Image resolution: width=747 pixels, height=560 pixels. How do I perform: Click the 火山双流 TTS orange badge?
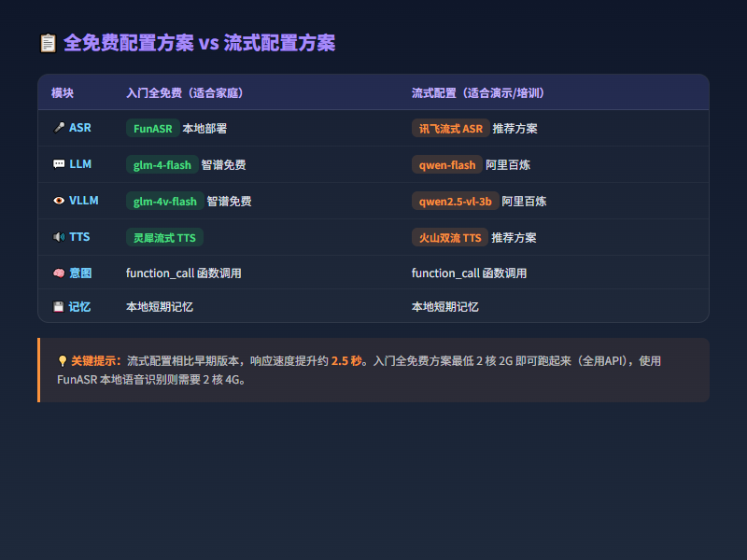pos(449,238)
